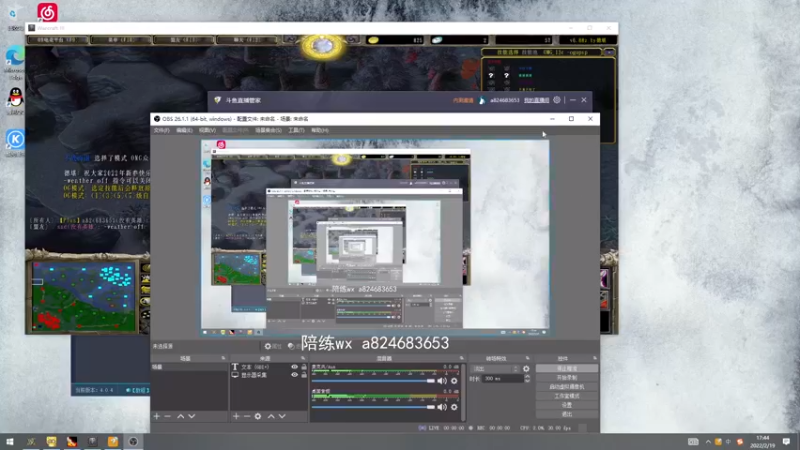Toggle lock on the display capture source
The image size is (800, 450).
point(304,375)
